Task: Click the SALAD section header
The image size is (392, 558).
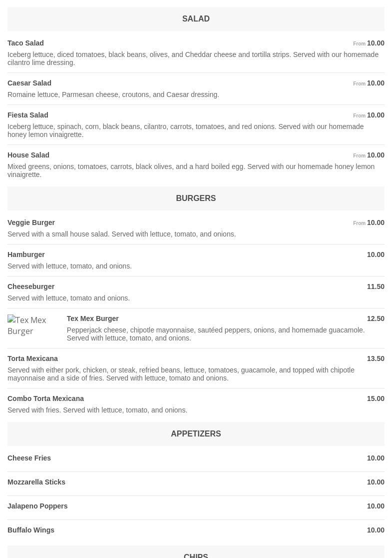Action: tap(196, 19)
